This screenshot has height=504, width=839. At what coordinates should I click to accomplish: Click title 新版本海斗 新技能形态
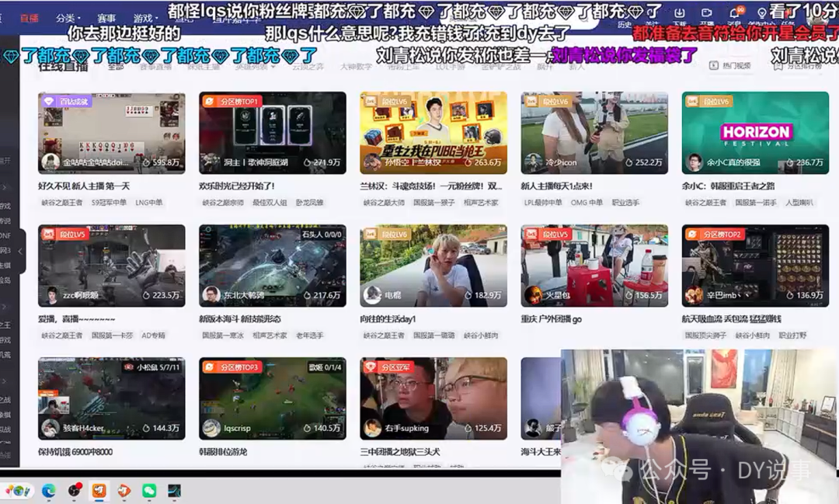tap(240, 319)
